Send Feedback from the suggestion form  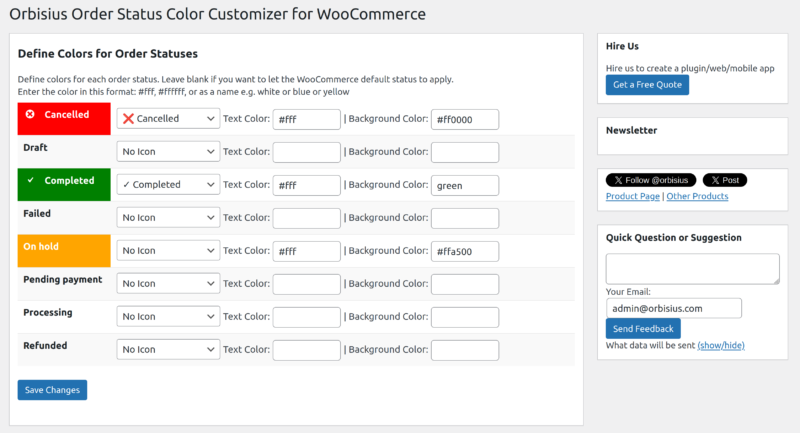coord(643,329)
